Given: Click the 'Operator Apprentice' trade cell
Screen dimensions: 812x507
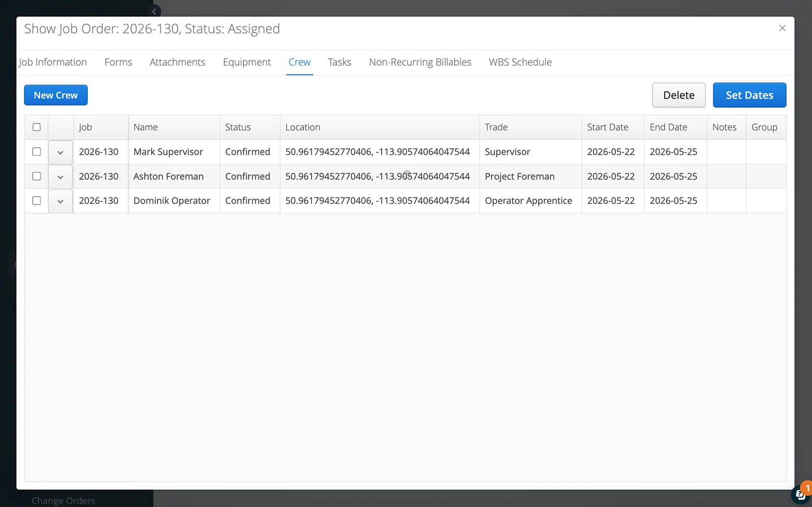Looking at the screenshot, I should (x=530, y=201).
